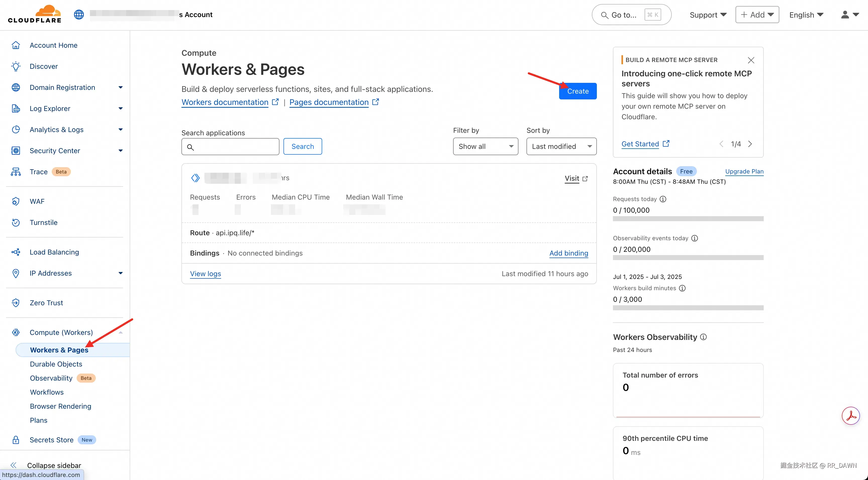Click the Account Home house icon

click(x=16, y=45)
